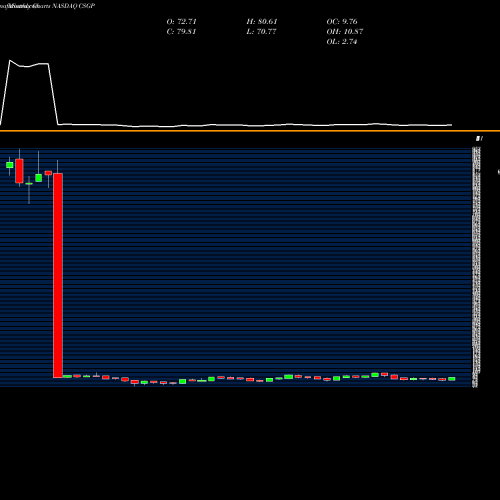Click the white indicator line's peak
500x500 pixels.
pos(10,61)
